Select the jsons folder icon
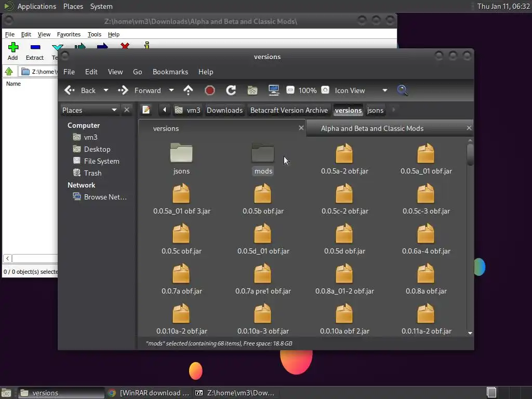This screenshot has width=532, height=399. click(181, 153)
